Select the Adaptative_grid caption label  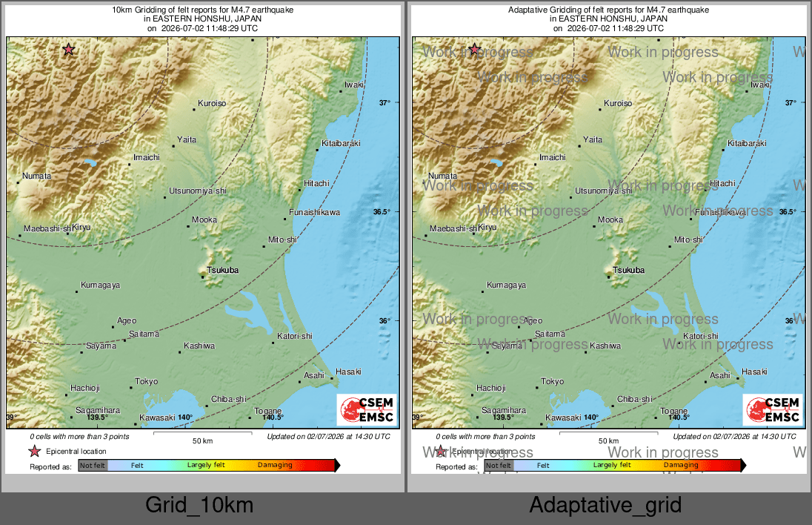(x=605, y=505)
